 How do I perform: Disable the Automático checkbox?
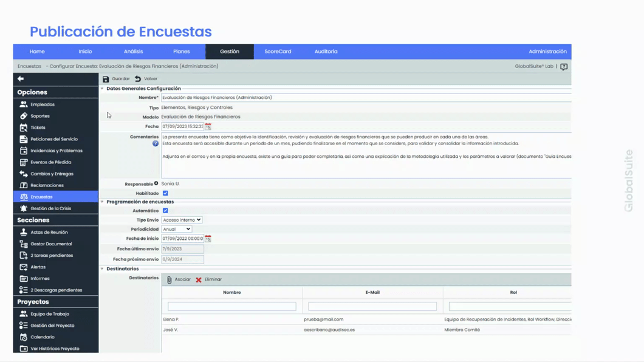pos(165,209)
